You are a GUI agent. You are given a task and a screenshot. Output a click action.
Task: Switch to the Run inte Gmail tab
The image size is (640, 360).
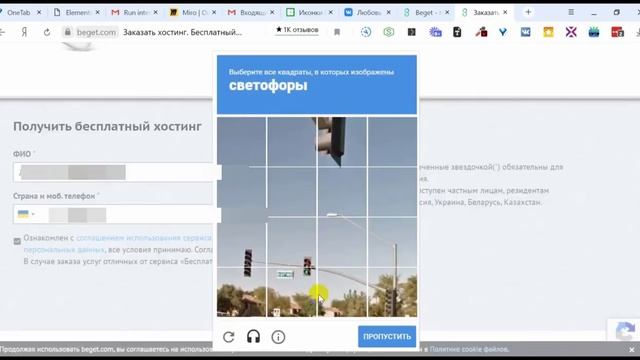tap(136, 13)
